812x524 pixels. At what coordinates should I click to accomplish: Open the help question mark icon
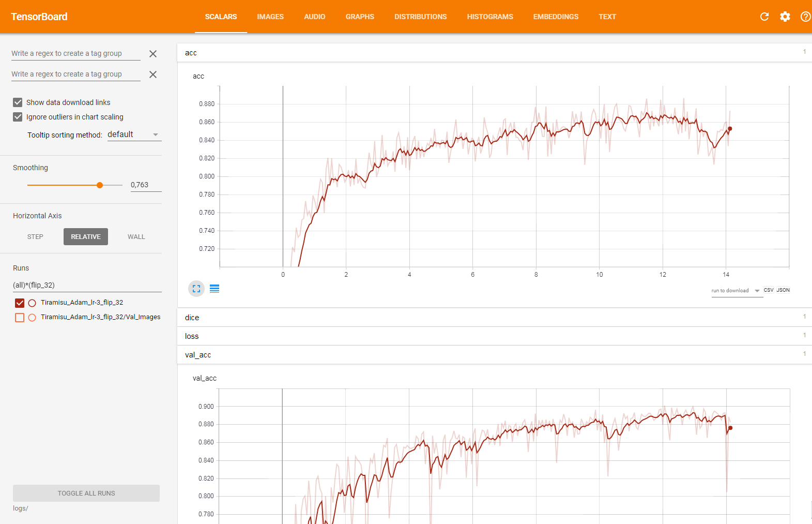(805, 17)
